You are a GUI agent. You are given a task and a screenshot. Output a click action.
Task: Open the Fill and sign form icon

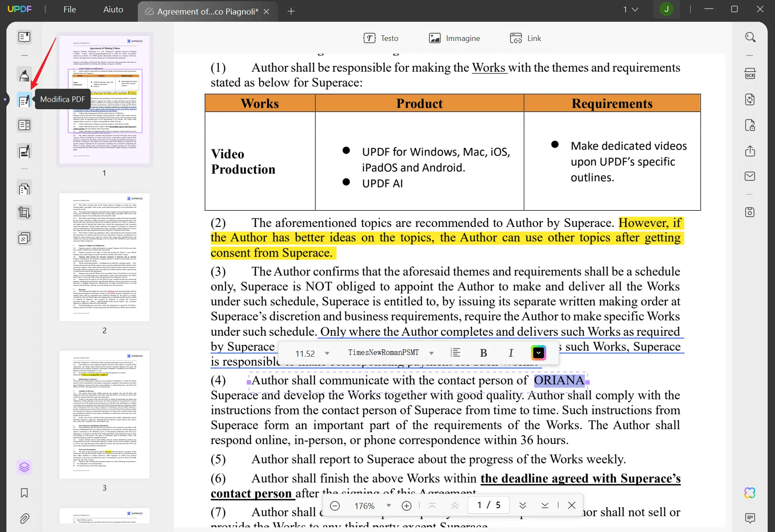click(x=24, y=151)
